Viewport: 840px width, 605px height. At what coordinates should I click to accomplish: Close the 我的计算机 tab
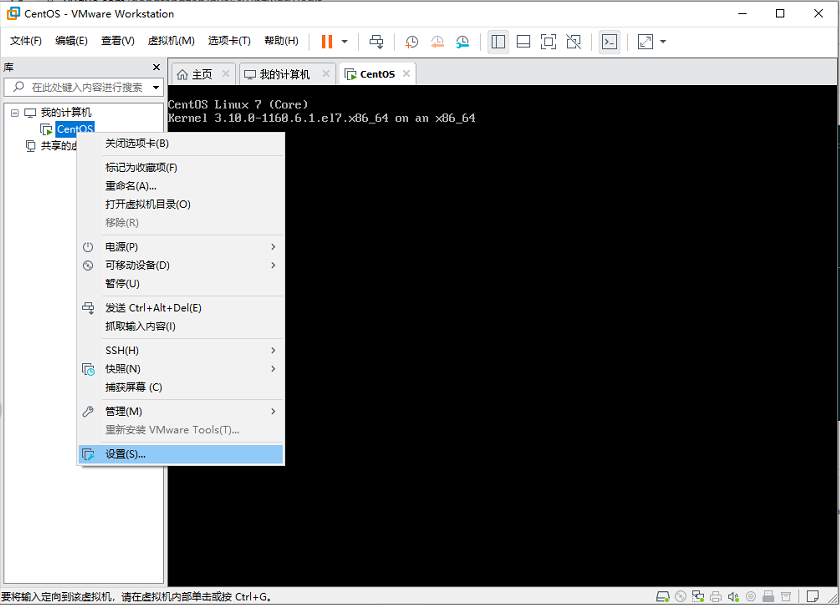(x=326, y=74)
